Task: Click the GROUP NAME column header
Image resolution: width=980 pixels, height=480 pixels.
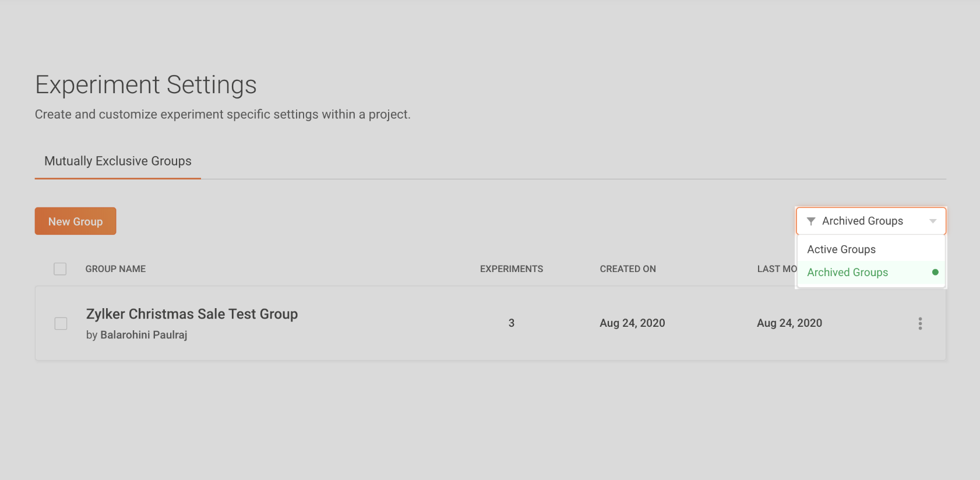Action: click(x=115, y=269)
